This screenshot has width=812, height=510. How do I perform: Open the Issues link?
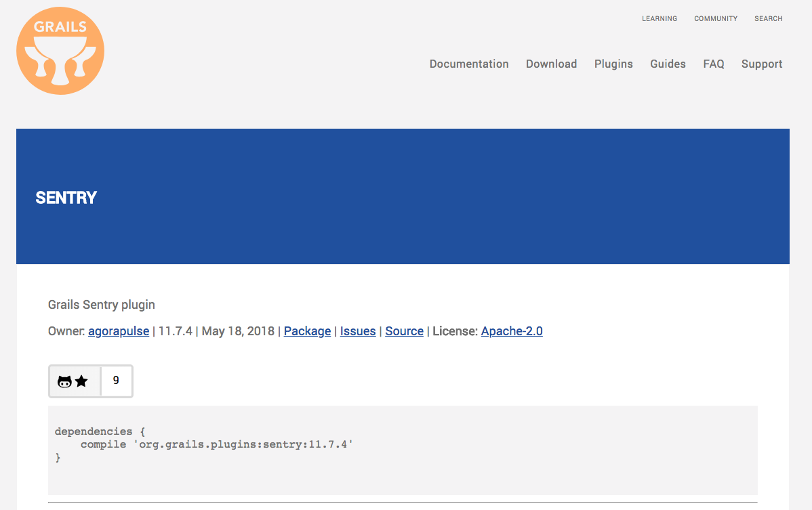[358, 331]
